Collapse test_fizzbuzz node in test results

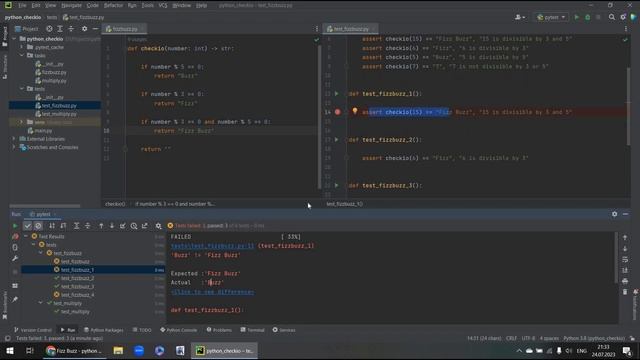pos(41,253)
